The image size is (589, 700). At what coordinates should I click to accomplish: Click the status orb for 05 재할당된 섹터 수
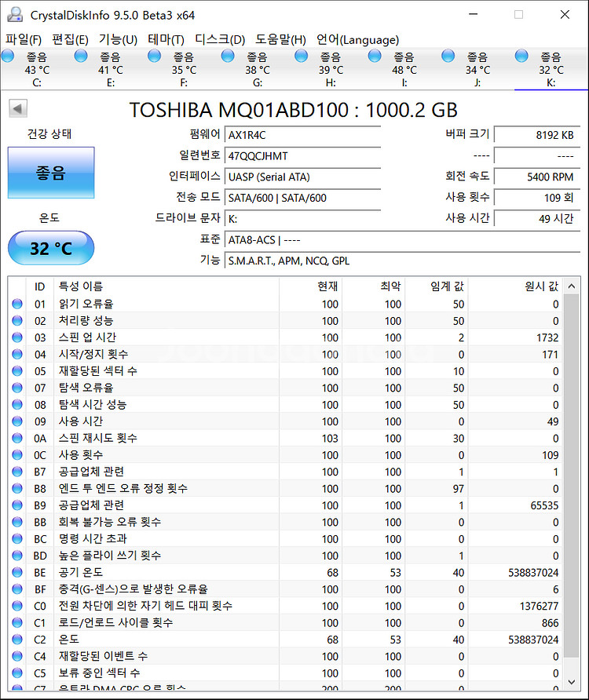pyautogui.click(x=17, y=371)
